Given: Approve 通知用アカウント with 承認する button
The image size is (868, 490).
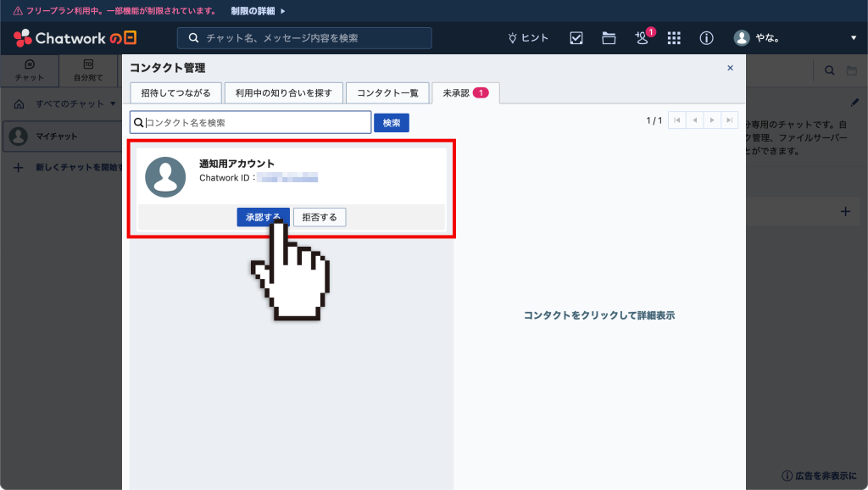Looking at the screenshot, I should click(x=264, y=216).
